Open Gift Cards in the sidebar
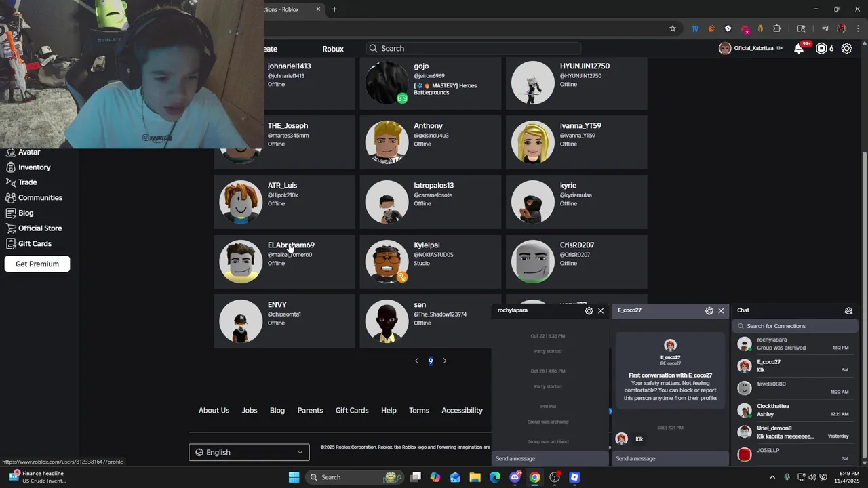The height and width of the screenshot is (488, 868). click(x=34, y=244)
